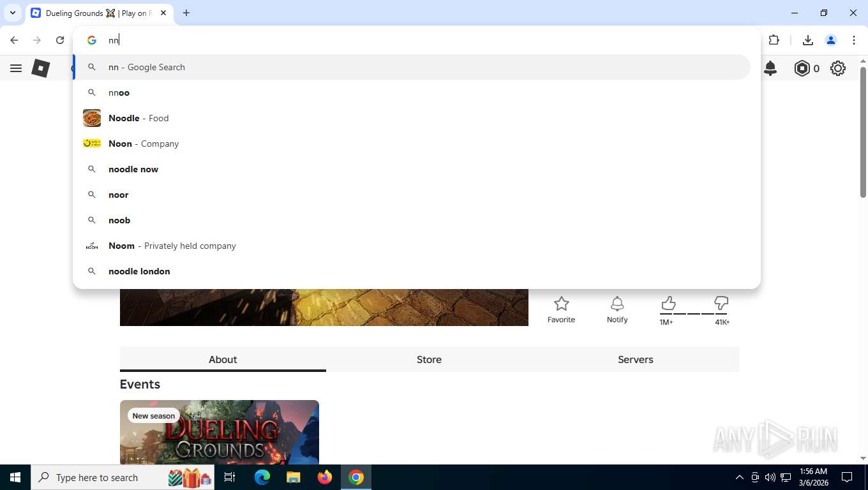Dislike the game with thumbs down
Screen dimensions: 868x490
click(721, 302)
